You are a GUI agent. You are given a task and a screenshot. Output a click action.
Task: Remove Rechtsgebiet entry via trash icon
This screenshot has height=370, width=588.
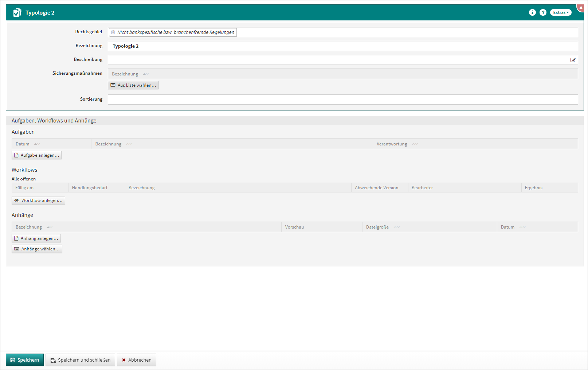[113, 32]
